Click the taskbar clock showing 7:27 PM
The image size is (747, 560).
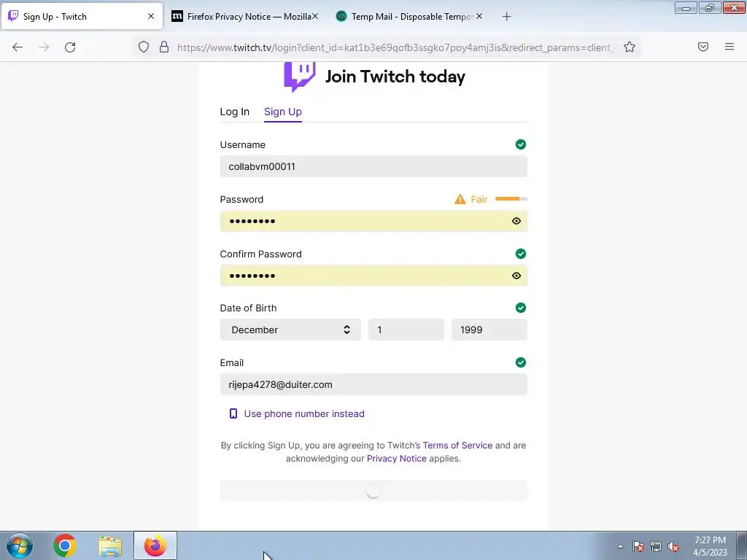coord(710,546)
